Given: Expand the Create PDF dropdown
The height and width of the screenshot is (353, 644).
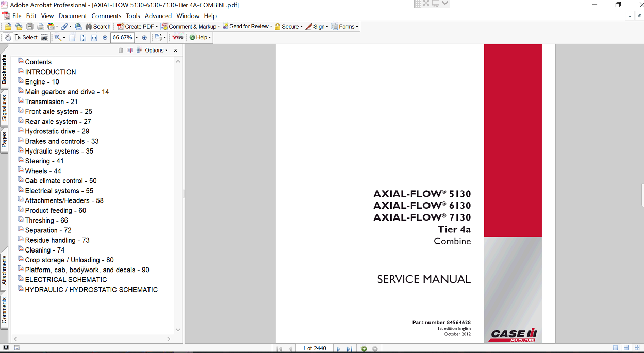Looking at the screenshot, I should point(156,27).
